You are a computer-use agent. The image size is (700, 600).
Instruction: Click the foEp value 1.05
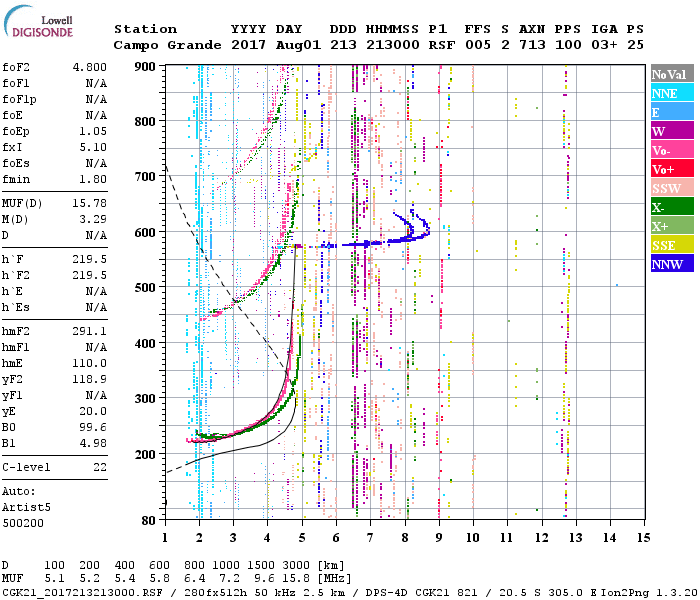(x=93, y=131)
